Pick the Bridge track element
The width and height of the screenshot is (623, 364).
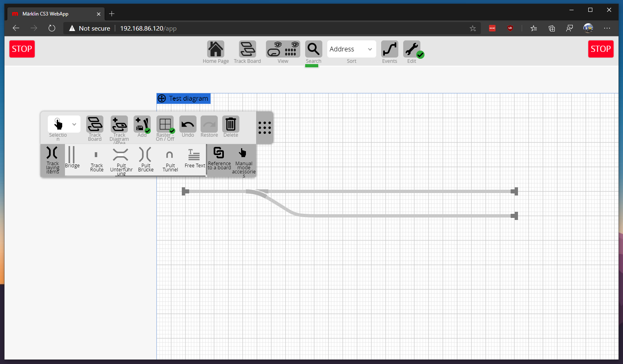click(x=72, y=157)
